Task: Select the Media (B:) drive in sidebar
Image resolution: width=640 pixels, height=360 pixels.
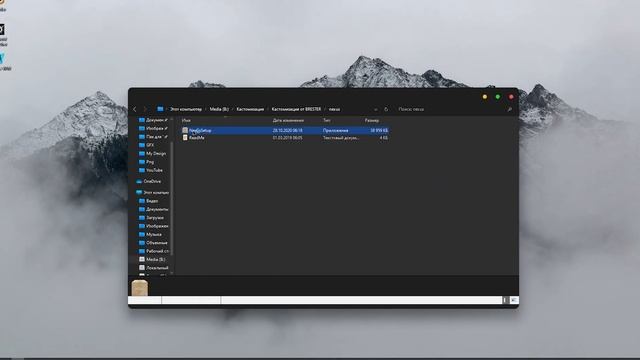Action: click(x=152, y=259)
